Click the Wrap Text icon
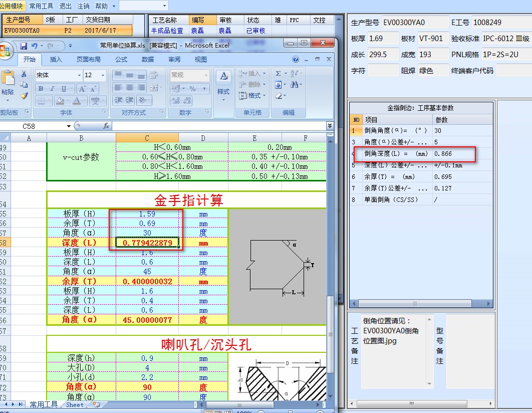This screenshot has width=532, height=413. pyautogui.click(x=154, y=75)
